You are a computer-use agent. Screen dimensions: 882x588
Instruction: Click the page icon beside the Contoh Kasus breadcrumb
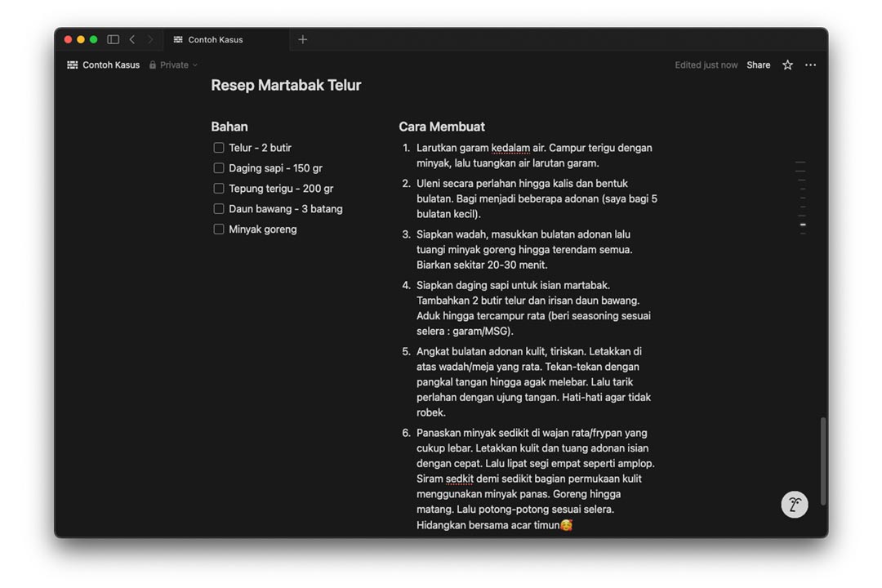[x=73, y=65]
